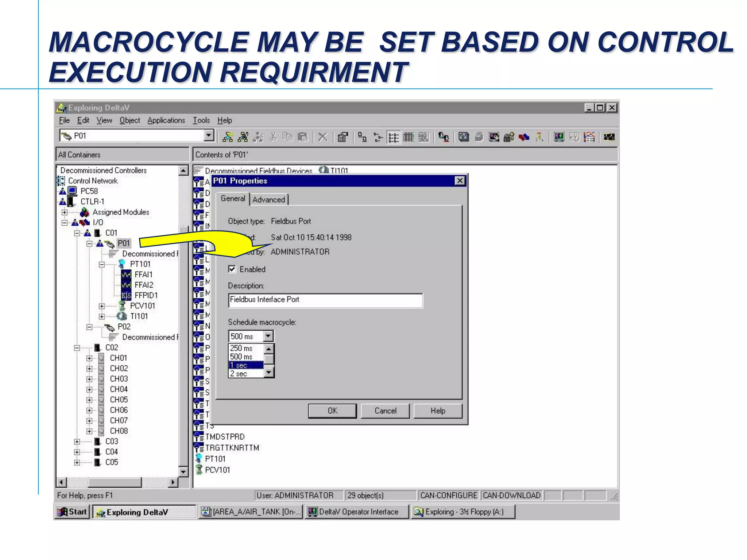Viewport: 747px width, 560px height.
Task: Select the FFAI1 function block icon
Action: tap(126, 275)
